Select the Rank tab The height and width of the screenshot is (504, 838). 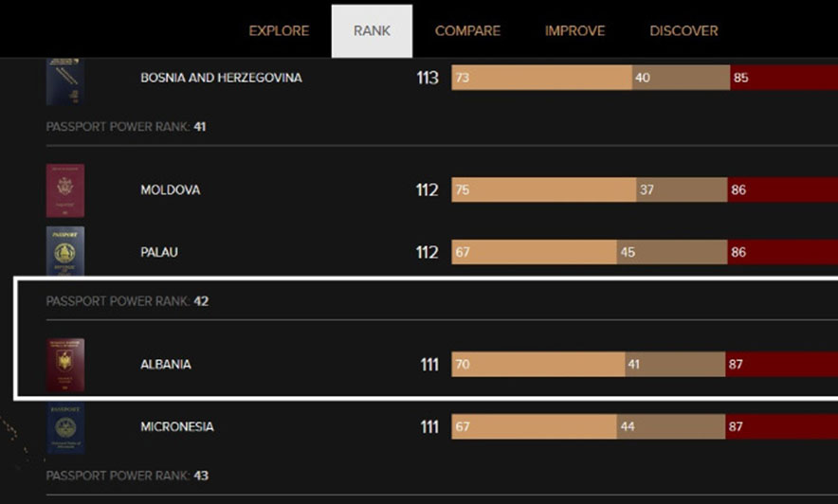[x=372, y=30]
